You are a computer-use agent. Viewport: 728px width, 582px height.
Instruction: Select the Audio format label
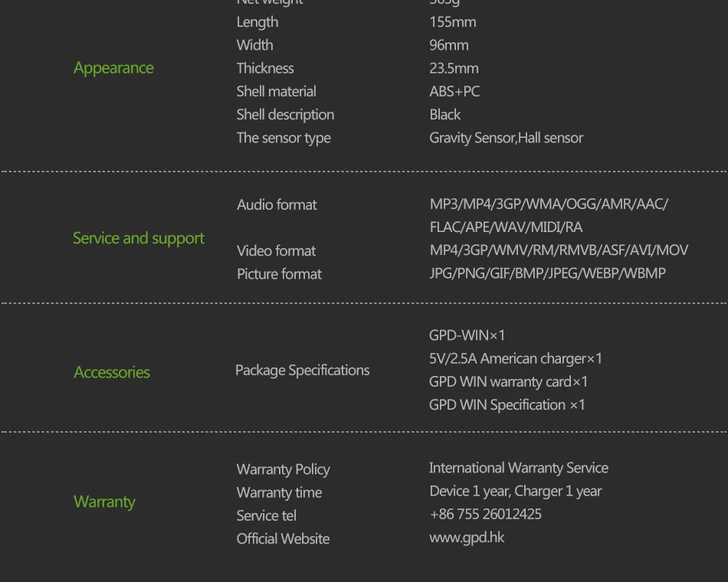tap(277, 204)
